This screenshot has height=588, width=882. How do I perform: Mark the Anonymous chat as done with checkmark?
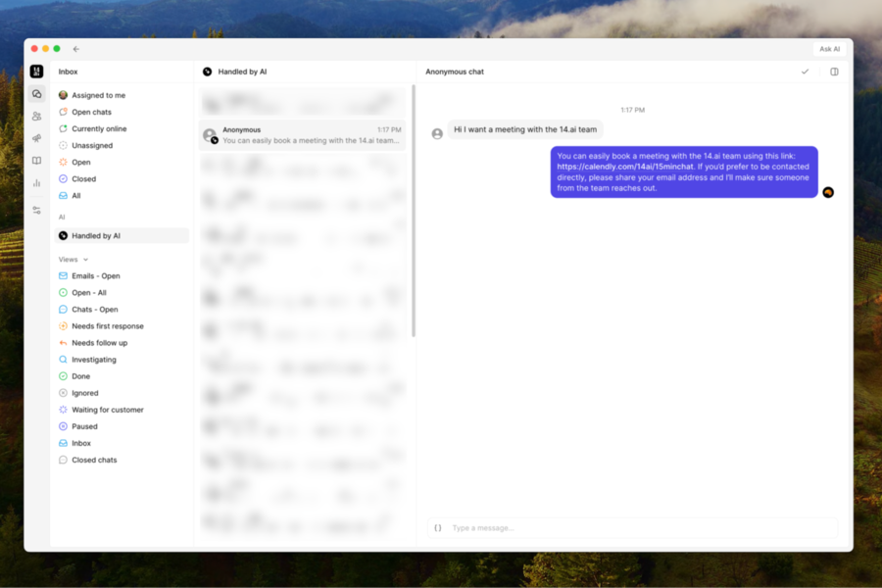point(805,72)
